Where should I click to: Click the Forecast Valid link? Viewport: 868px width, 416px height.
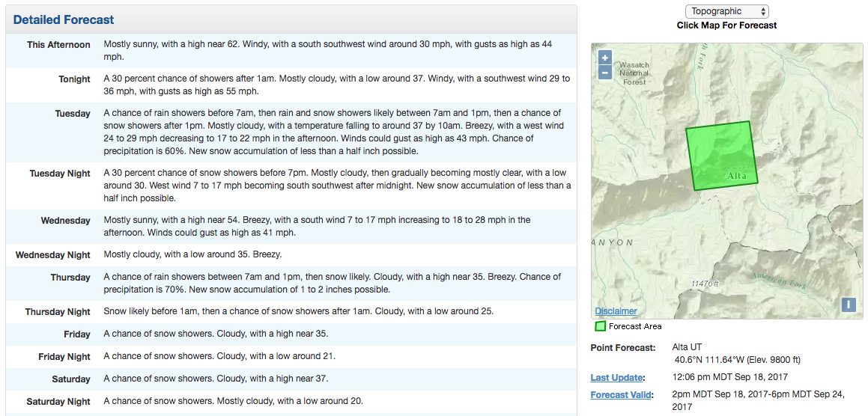pyautogui.click(x=622, y=395)
